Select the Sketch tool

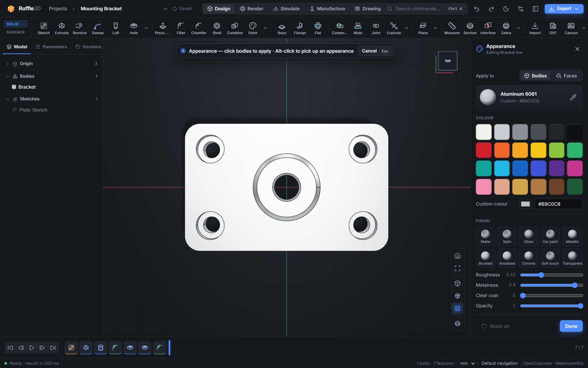pyautogui.click(x=44, y=28)
